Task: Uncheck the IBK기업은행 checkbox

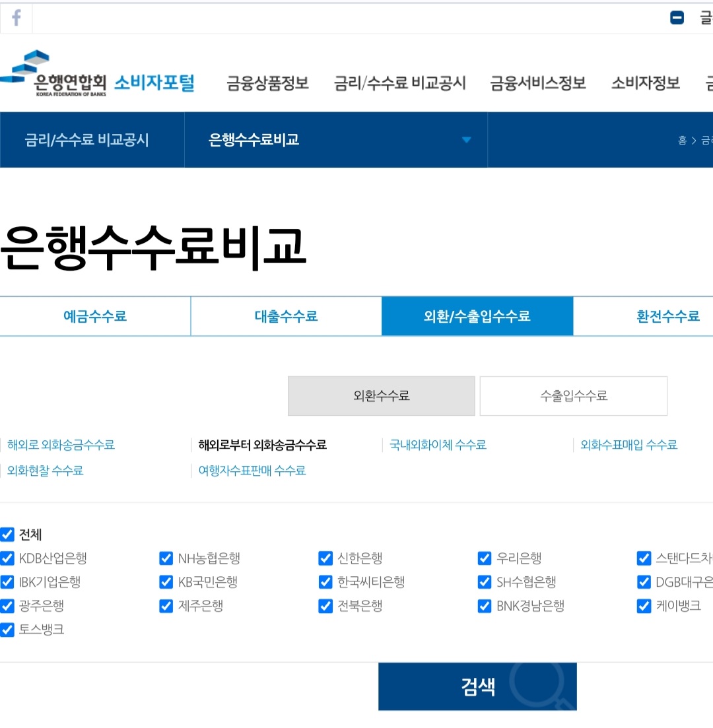Action: coord(7,581)
